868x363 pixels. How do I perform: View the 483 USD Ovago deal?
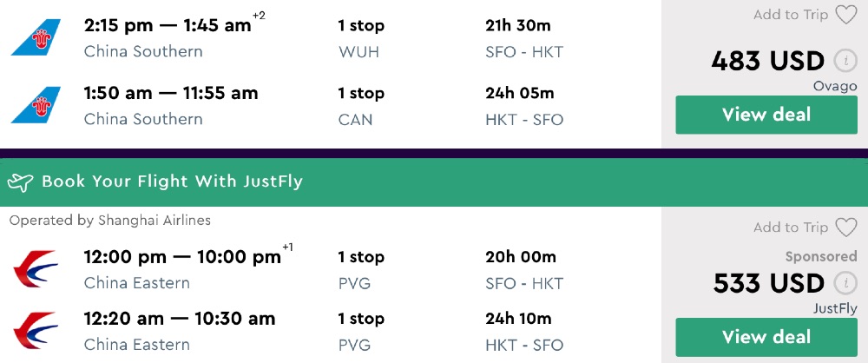pos(766,115)
